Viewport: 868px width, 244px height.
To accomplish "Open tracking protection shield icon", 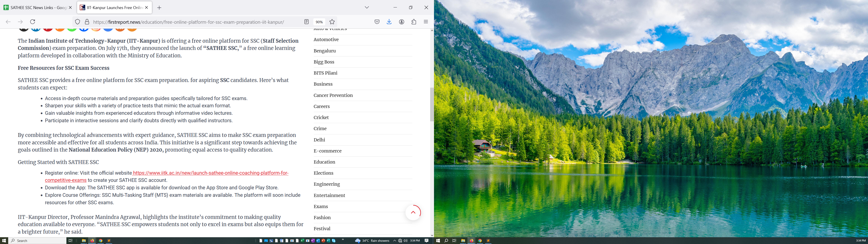I will [78, 22].
